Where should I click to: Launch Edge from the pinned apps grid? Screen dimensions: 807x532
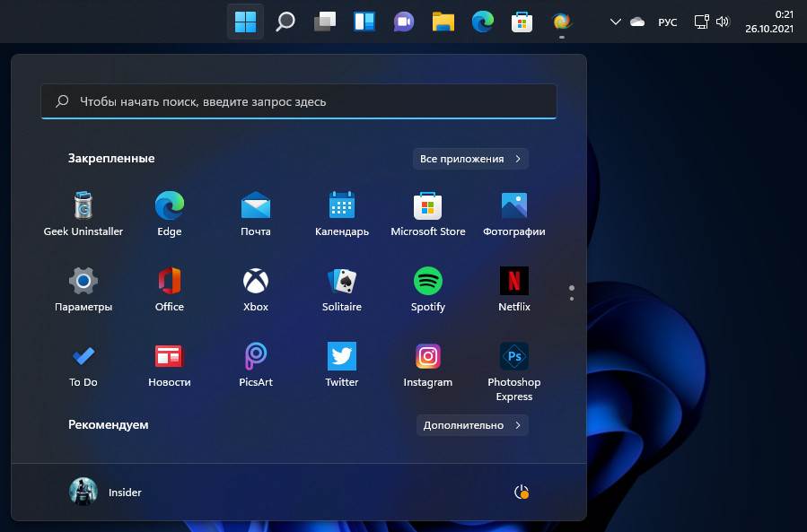(x=170, y=214)
